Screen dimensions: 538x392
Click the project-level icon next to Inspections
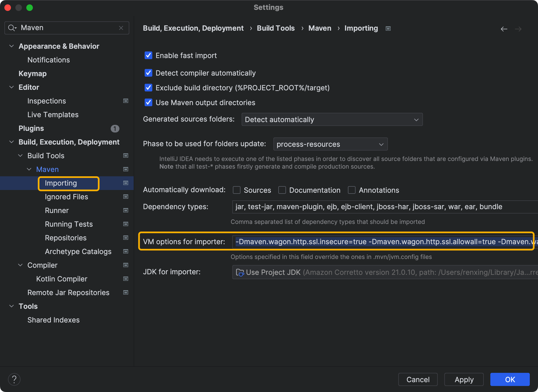[x=126, y=101]
